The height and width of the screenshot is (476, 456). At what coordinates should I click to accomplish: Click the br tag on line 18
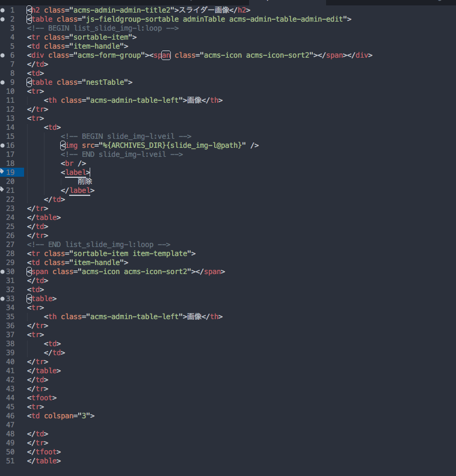click(73, 163)
